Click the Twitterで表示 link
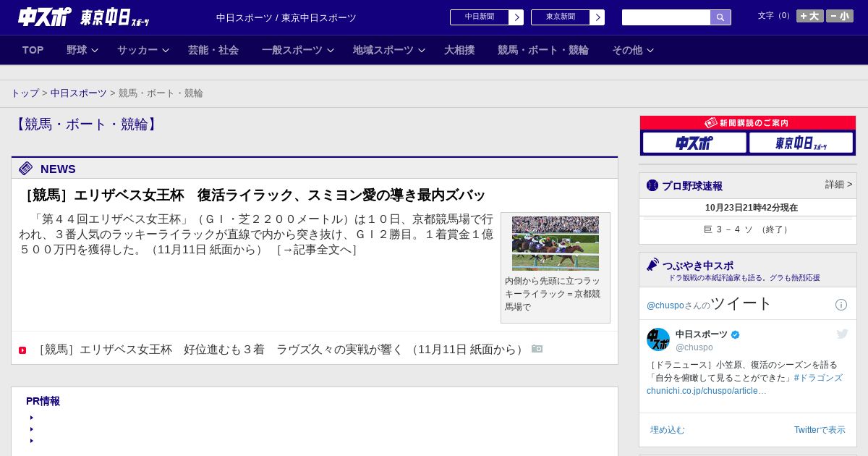868x456 pixels. point(820,430)
